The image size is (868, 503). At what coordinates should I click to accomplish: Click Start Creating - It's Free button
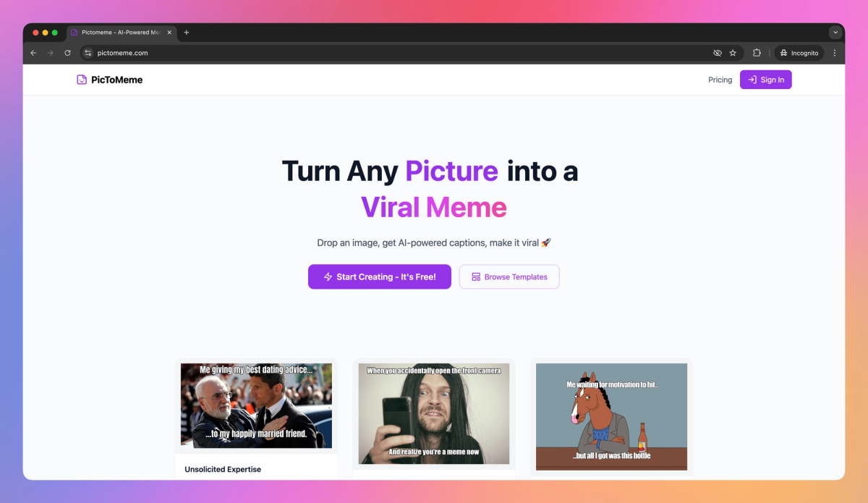tap(380, 276)
